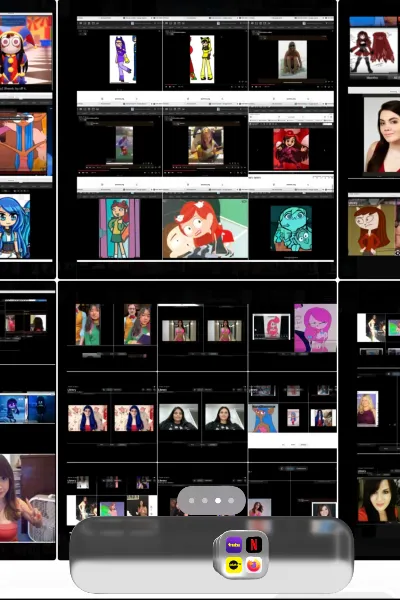Viewport: 400px width, 600px height.
Task: Open the Netflix app icon in dock folder
Action: pos(254,544)
